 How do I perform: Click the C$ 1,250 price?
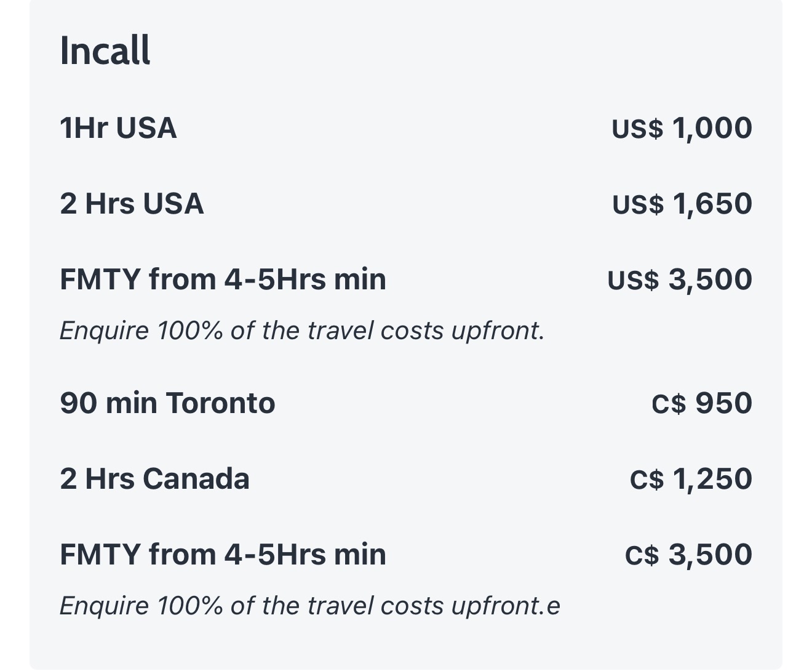pos(690,479)
